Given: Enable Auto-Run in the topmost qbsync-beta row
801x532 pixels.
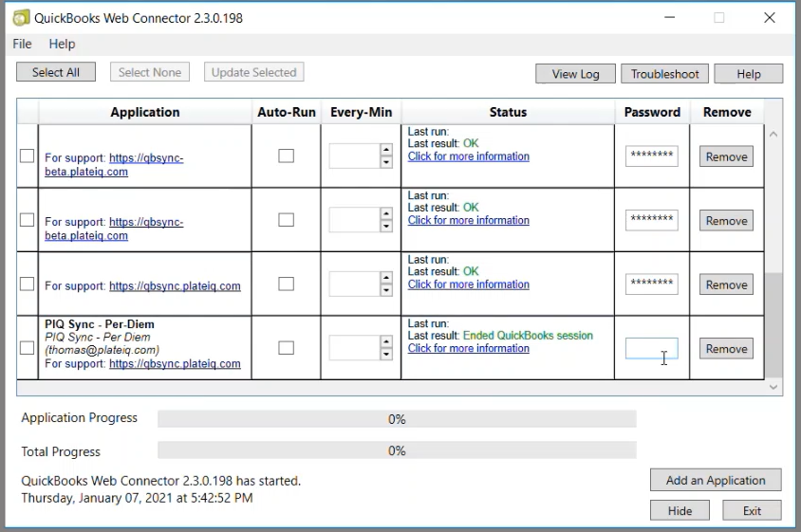Looking at the screenshot, I should 286,156.
